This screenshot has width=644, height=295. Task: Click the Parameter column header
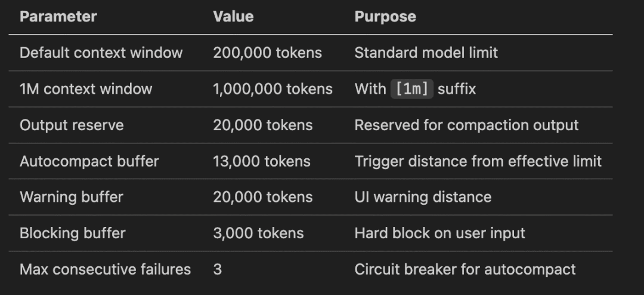[x=58, y=17]
